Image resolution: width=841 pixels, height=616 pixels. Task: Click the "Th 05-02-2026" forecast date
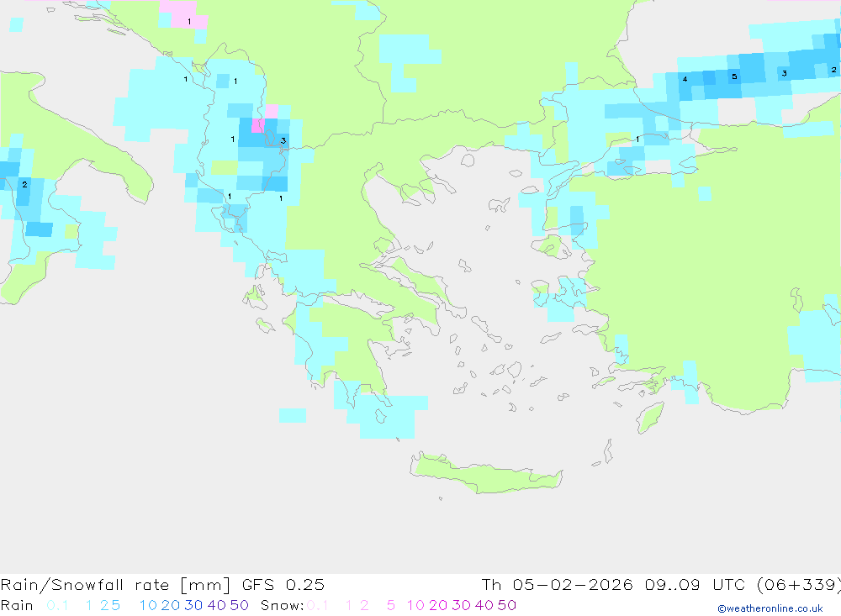coord(558,585)
